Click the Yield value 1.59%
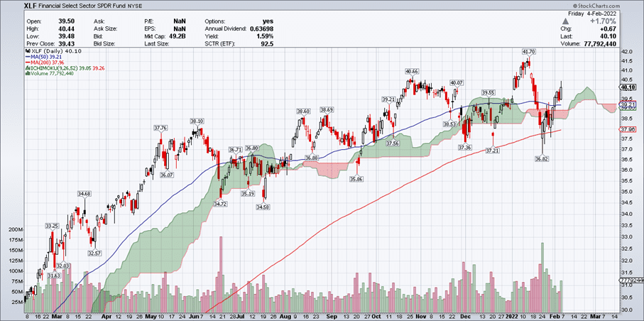The image size is (644, 321). 266,36
